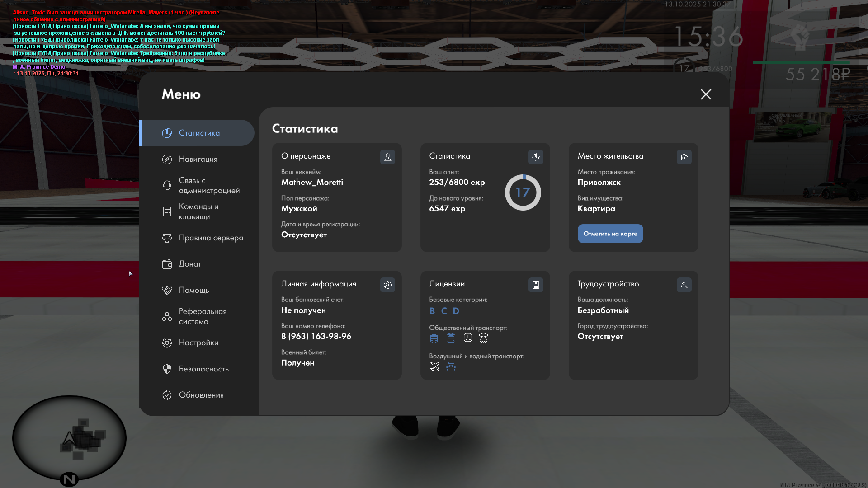The width and height of the screenshot is (868, 488).
Task: Click the minimap radar
Action: tap(69, 437)
